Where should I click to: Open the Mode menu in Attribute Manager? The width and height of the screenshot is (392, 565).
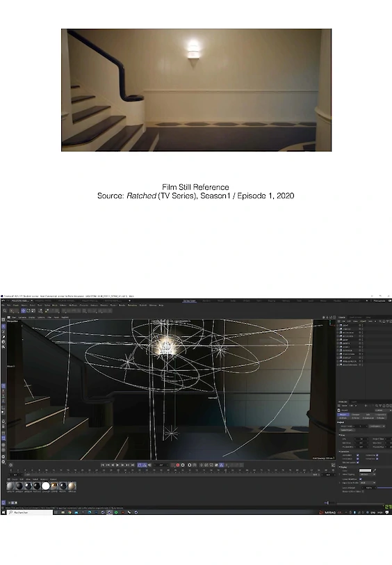(x=345, y=406)
